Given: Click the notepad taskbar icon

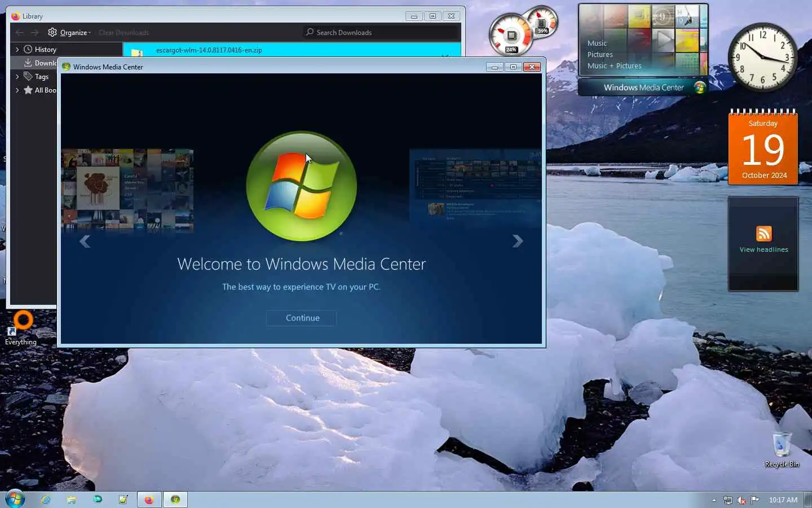Looking at the screenshot, I should pyautogui.click(x=123, y=500).
